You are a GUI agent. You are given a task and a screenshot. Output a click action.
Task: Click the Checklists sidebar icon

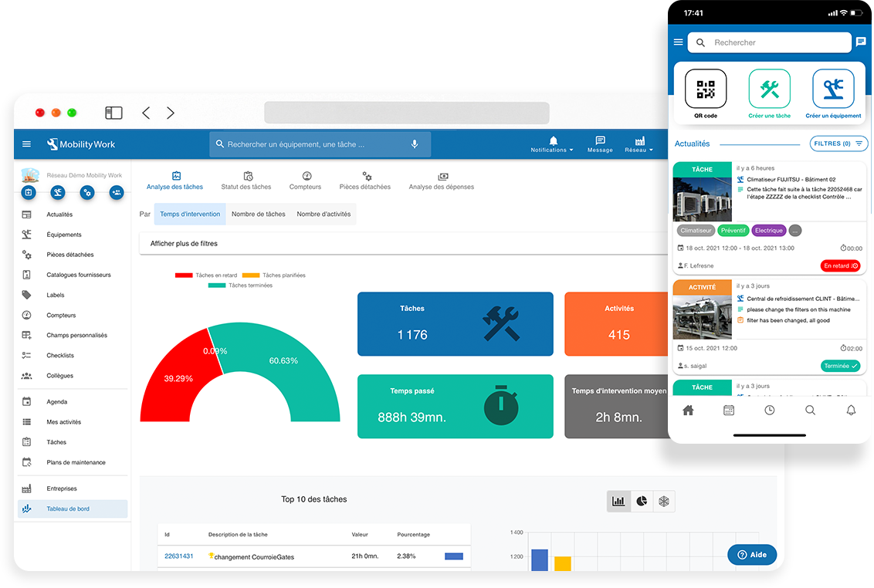(x=26, y=355)
